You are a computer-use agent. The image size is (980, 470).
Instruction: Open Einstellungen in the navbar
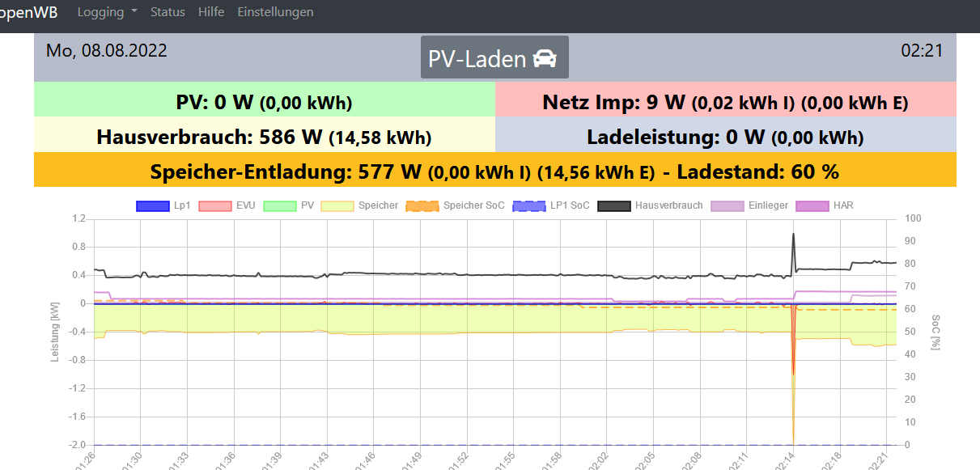pyautogui.click(x=275, y=12)
